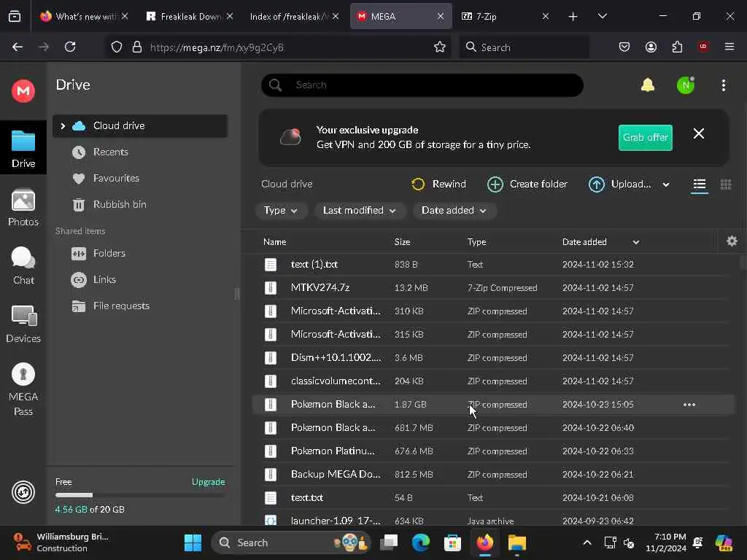This screenshot has height=560, width=747.
Task: Click Create folder
Action: point(527,184)
